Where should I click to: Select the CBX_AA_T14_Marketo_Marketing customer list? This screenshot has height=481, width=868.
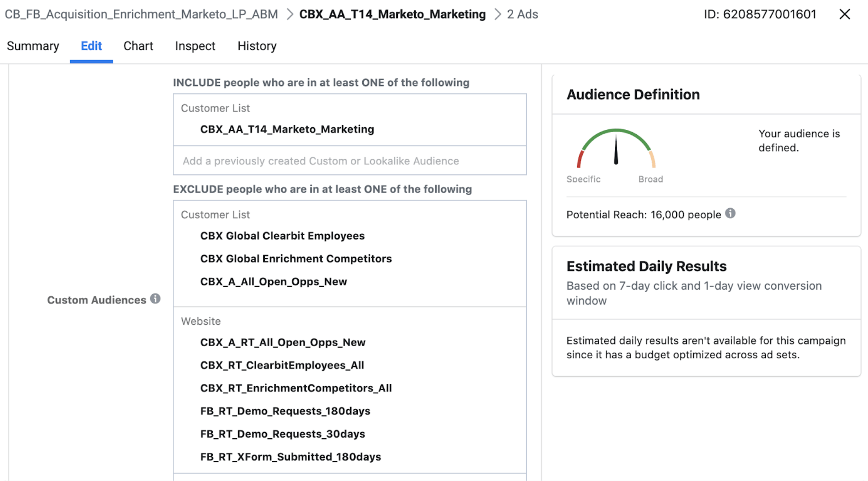(x=287, y=129)
